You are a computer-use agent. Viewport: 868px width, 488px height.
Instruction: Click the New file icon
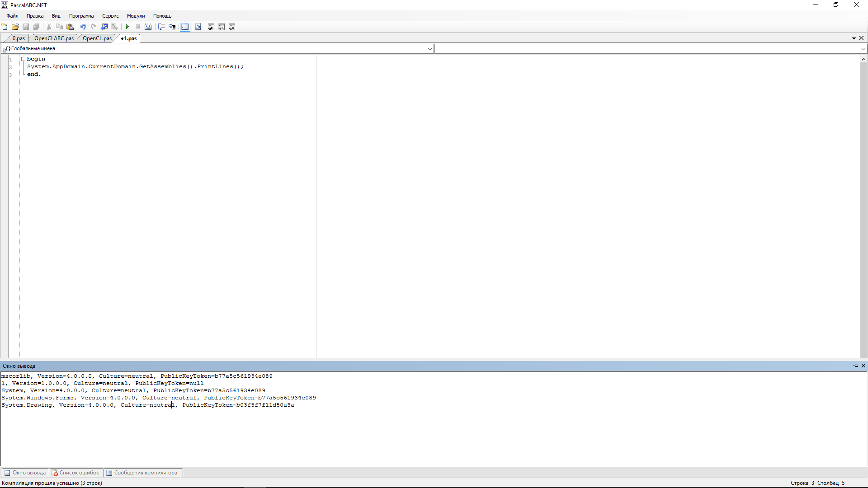coord(5,27)
